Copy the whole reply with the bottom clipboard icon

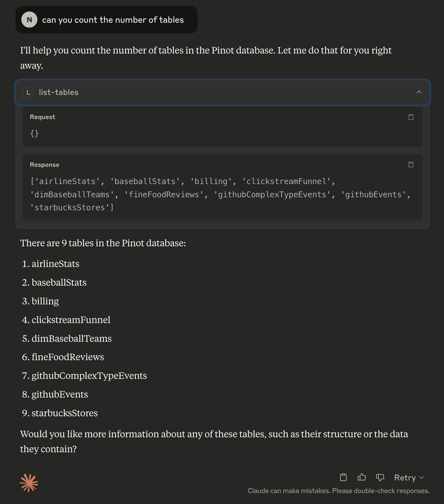click(x=343, y=477)
